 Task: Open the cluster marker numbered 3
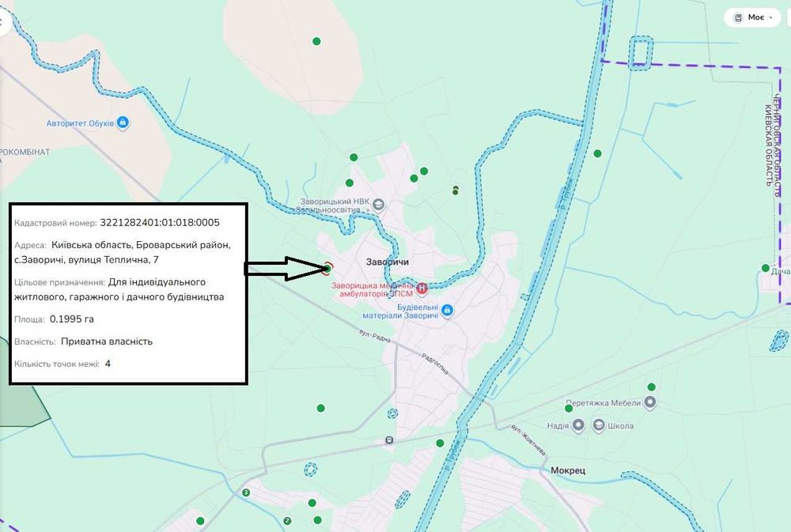(246, 492)
